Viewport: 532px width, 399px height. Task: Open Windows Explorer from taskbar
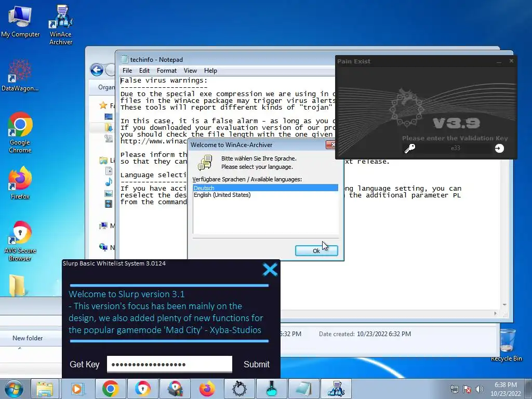[x=45, y=389]
